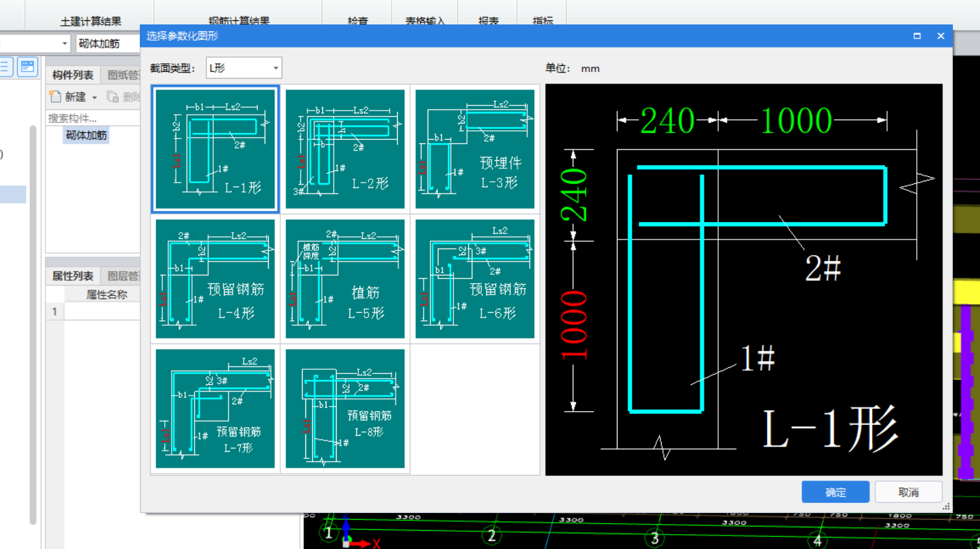Cancel the dialog with 取消
This screenshot has height=549, width=980.
tap(909, 492)
